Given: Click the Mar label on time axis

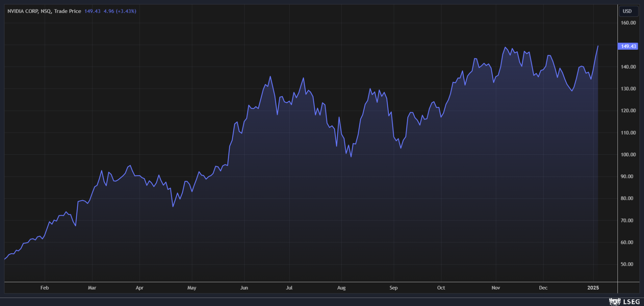Looking at the screenshot, I should coord(92,288).
